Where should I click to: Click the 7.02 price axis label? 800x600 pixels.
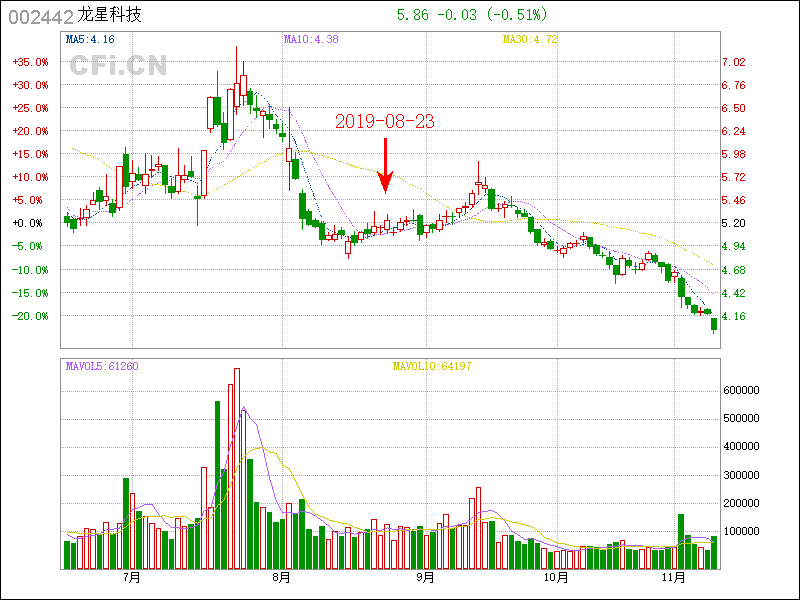point(734,62)
